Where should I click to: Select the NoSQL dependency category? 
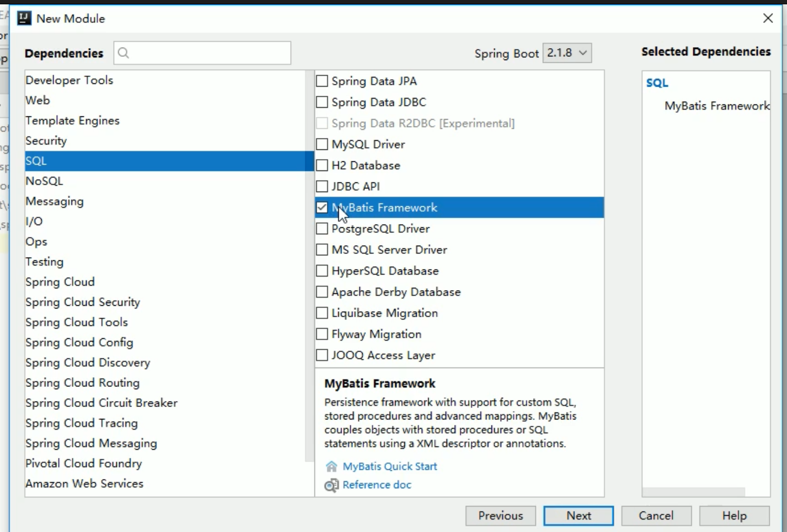[x=44, y=181]
